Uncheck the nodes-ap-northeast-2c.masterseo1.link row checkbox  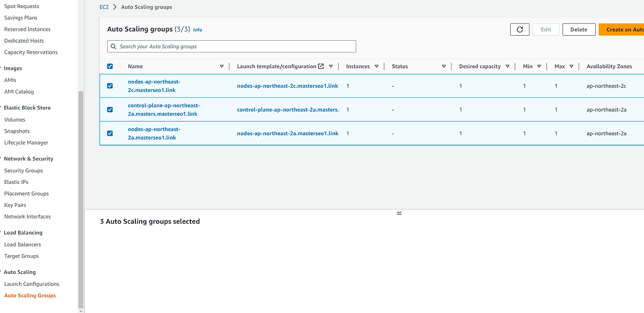(110, 86)
